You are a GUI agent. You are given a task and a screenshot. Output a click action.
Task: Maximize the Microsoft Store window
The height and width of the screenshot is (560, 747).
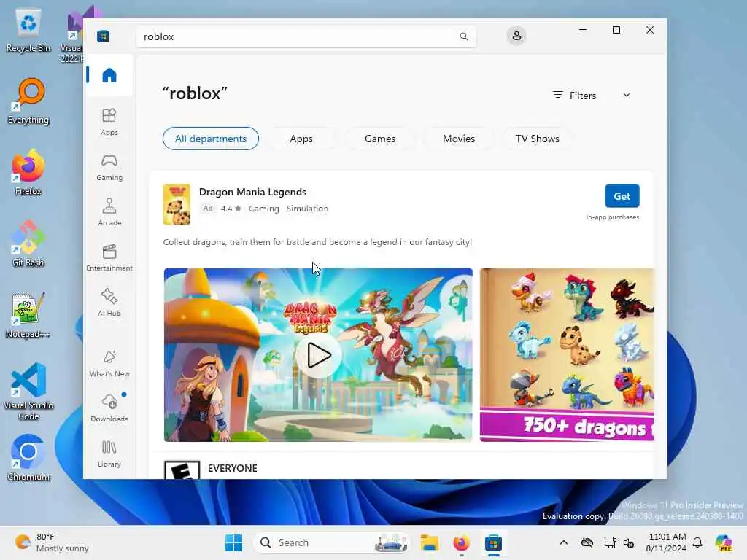click(x=616, y=30)
